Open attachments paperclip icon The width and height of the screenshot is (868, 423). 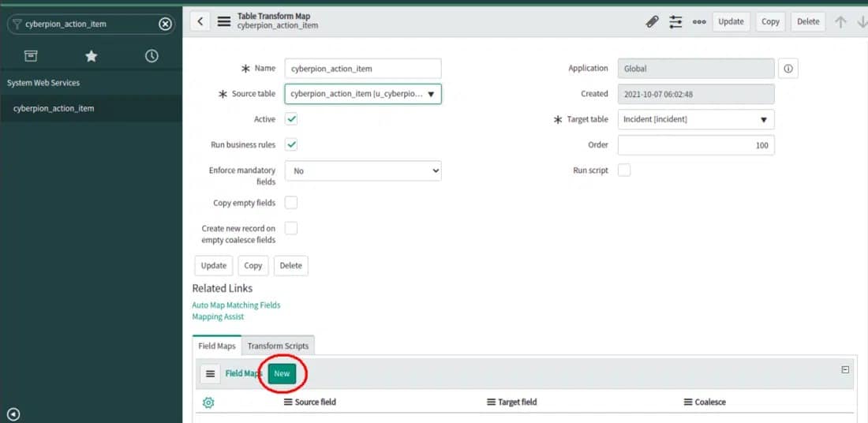pyautogui.click(x=652, y=21)
